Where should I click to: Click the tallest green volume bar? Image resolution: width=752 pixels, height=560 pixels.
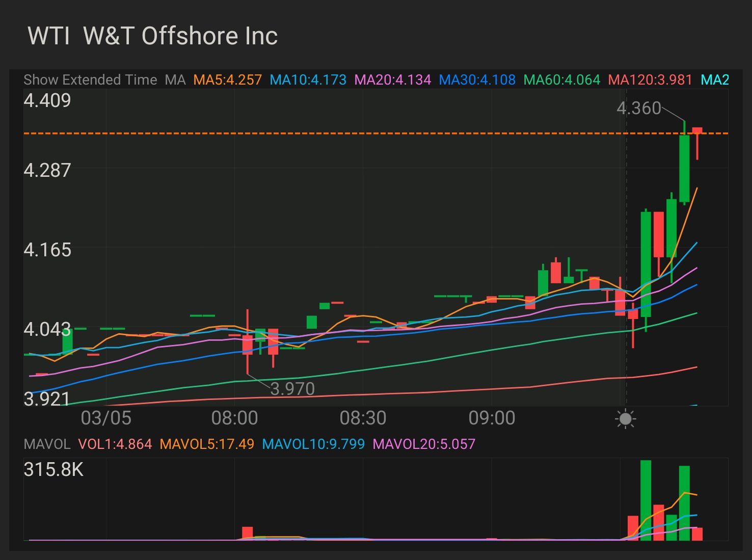[646, 500]
